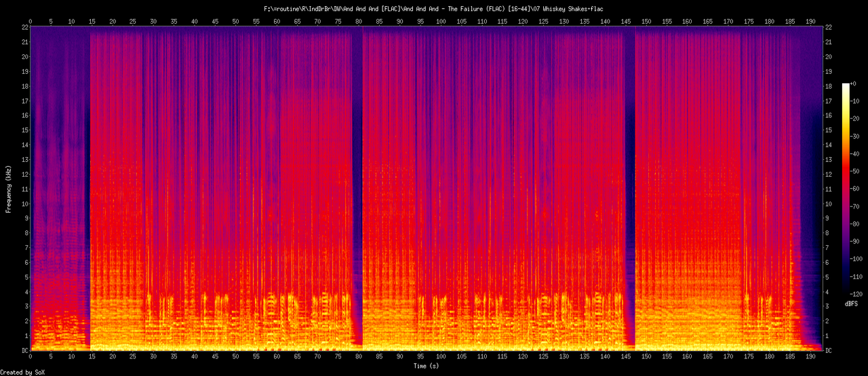Click the "22" tick on the left frequency axis
The image size is (868, 376).
(x=24, y=27)
